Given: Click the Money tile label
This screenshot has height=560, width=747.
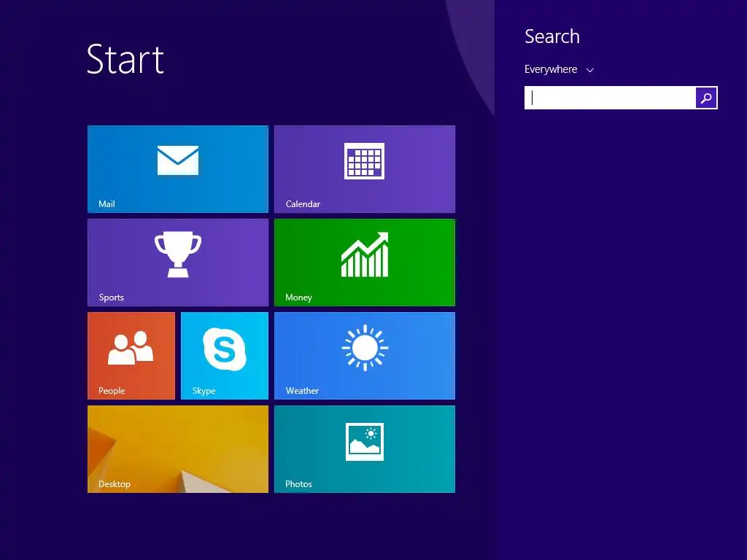Looking at the screenshot, I should coord(298,297).
